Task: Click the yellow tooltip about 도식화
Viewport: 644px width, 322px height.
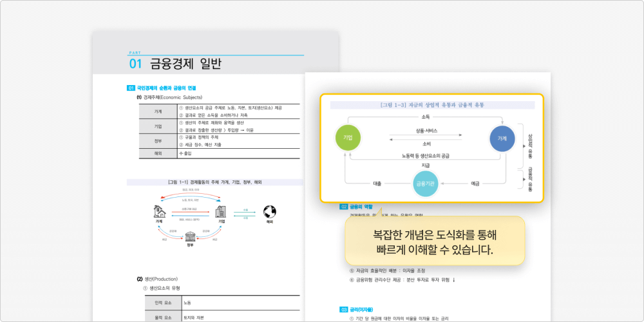Action: click(x=435, y=241)
